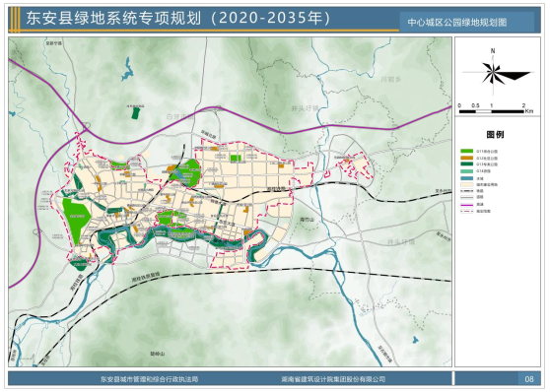Click the G13 dark green legend swatch

coord(467,164)
